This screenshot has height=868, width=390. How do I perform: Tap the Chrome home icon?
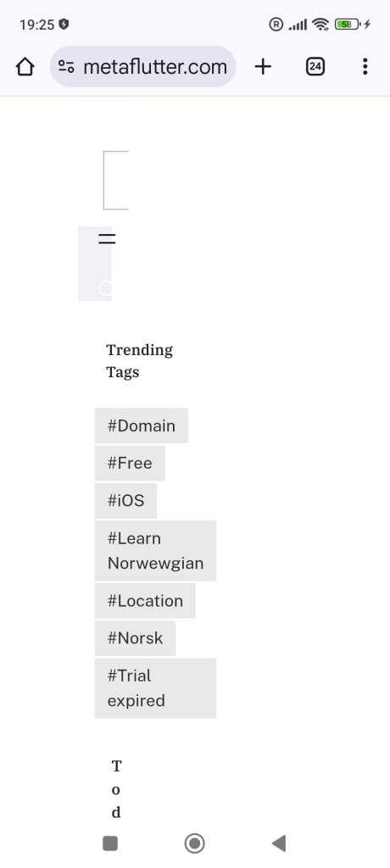(x=25, y=67)
